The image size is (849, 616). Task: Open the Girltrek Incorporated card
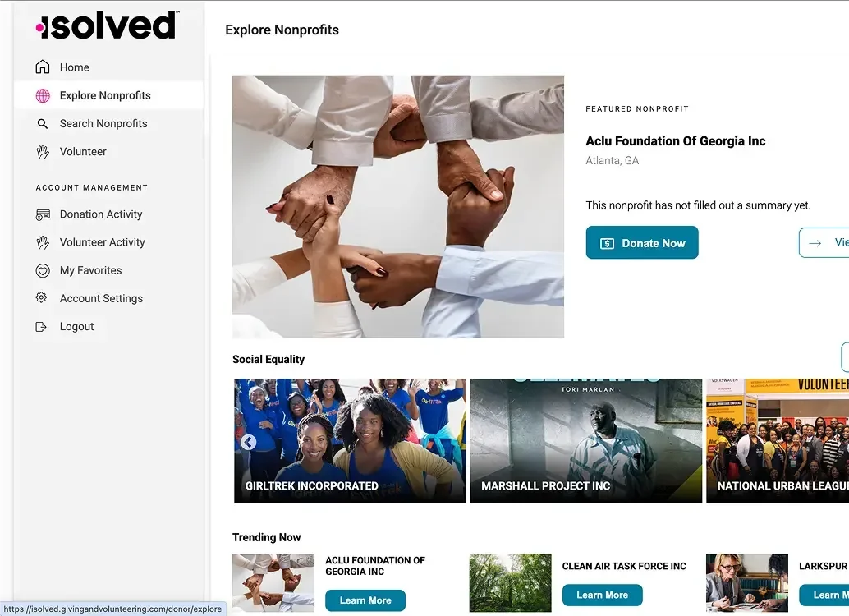[x=350, y=441]
